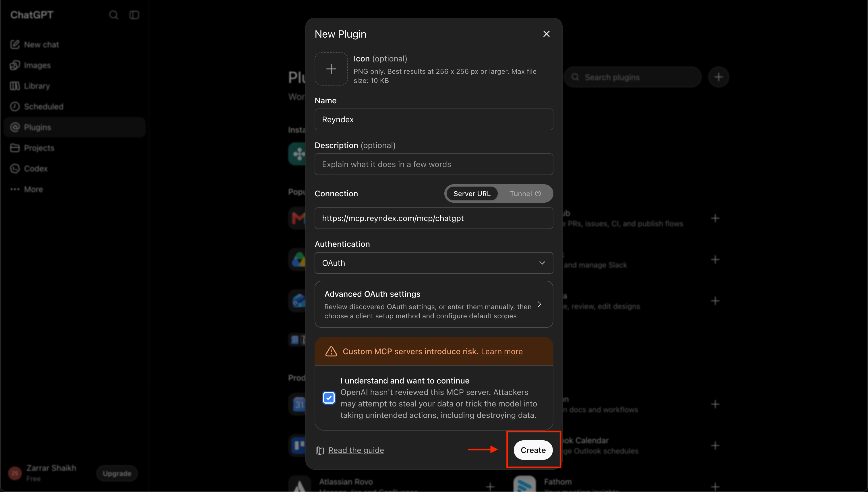Image resolution: width=868 pixels, height=492 pixels.
Task: Start a New chat in sidebar
Action: (x=74, y=44)
